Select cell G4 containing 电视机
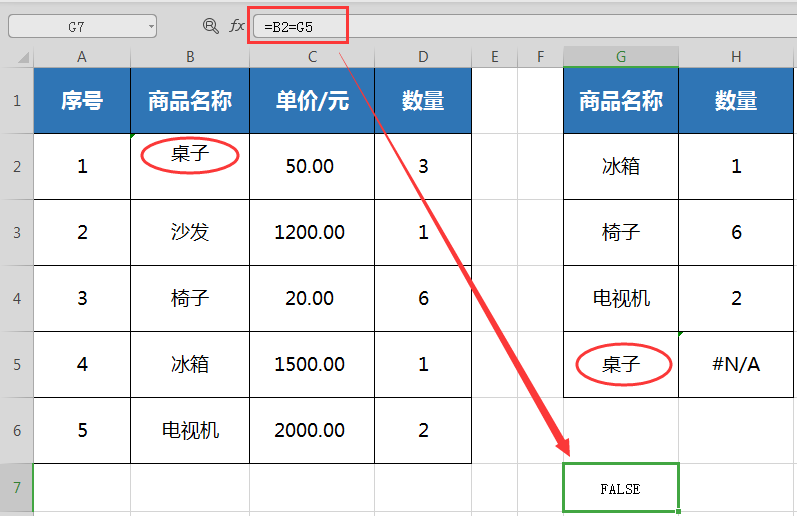Image resolution: width=797 pixels, height=516 pixels. [621, 299]
